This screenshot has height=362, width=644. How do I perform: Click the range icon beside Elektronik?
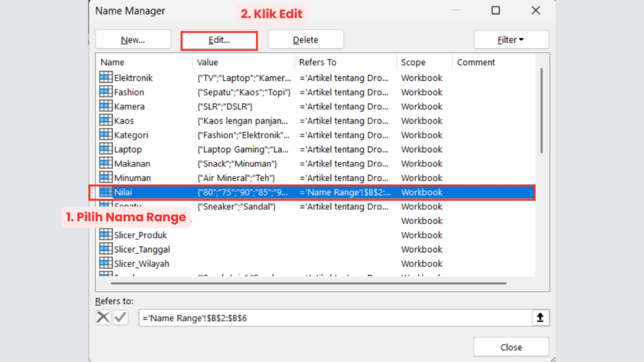click(x=105, y=77)
